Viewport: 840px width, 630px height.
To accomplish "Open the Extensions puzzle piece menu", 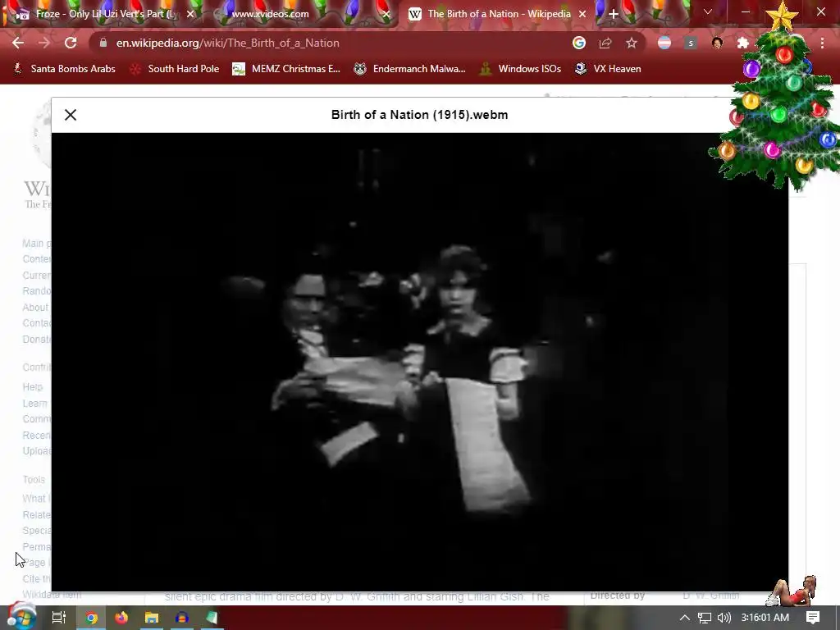I will coord(742,43).
